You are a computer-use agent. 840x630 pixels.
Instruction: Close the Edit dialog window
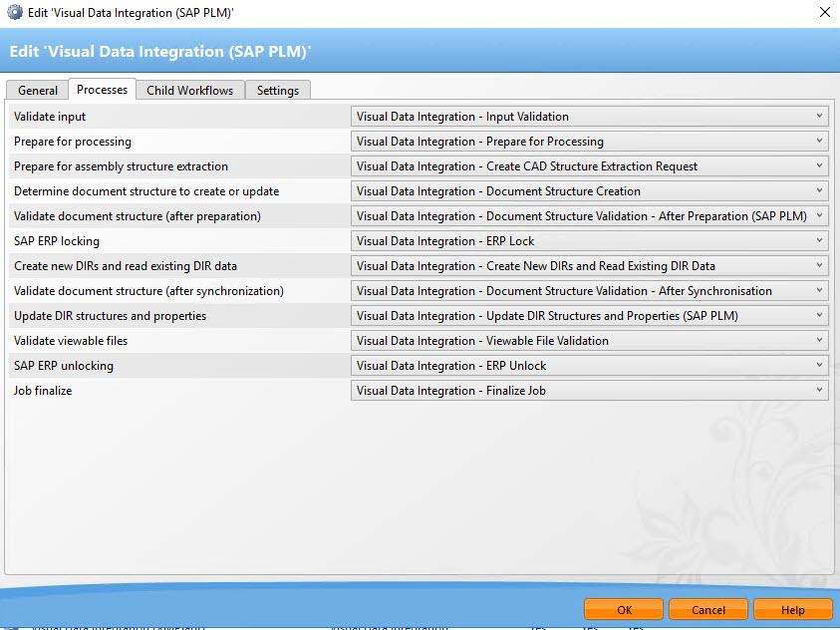[825, 12]
